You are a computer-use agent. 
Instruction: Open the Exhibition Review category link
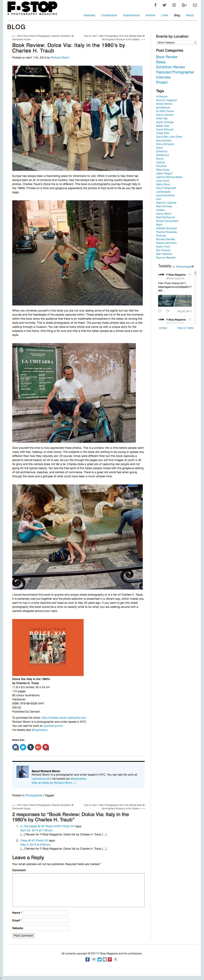171,67
